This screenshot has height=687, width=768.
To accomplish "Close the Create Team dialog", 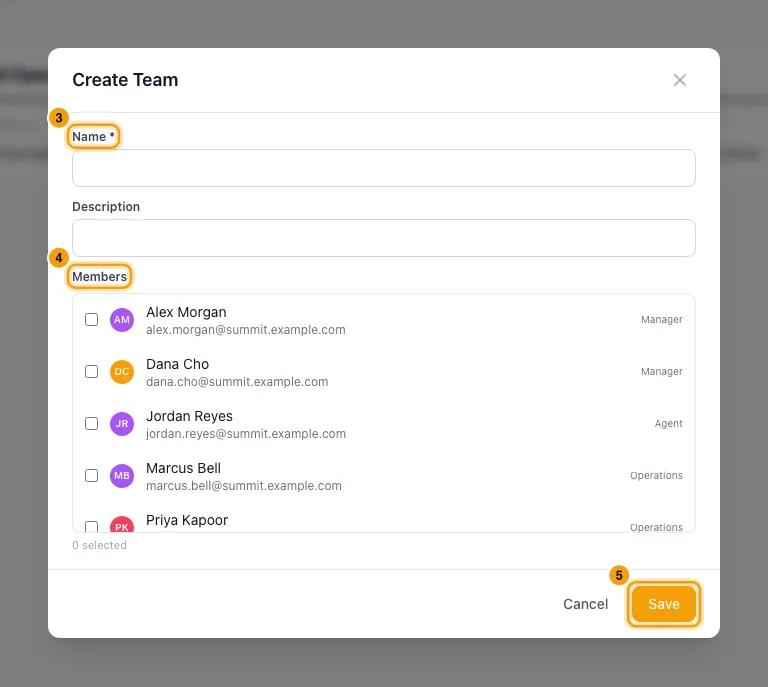I will point(679,80).
